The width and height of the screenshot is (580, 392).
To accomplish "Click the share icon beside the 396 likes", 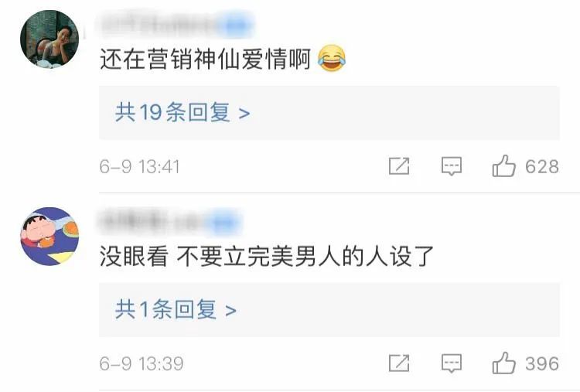I will click(x=399, y=363).
